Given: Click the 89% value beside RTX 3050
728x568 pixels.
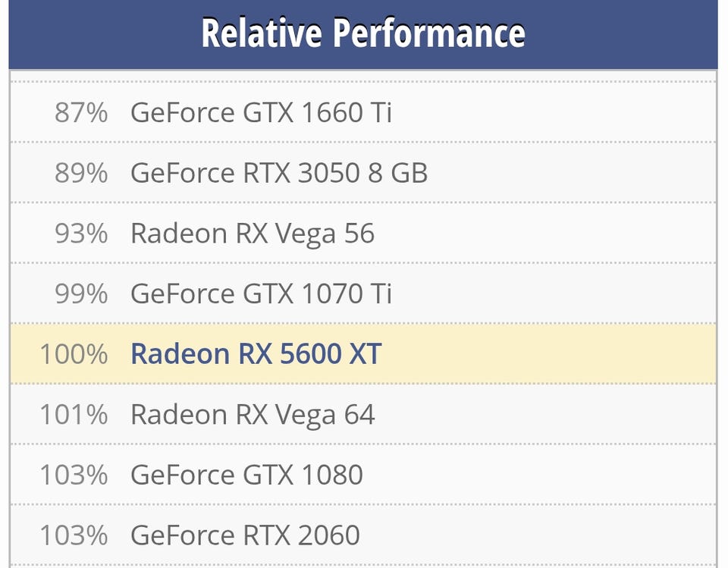Looking at the screenshot, I should point(81,173).
